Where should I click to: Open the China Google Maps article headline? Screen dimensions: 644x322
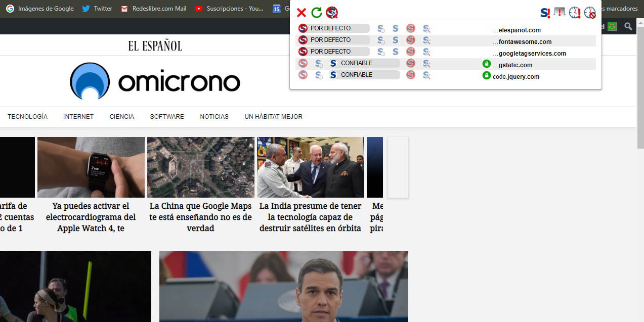(x=200, y=217)
